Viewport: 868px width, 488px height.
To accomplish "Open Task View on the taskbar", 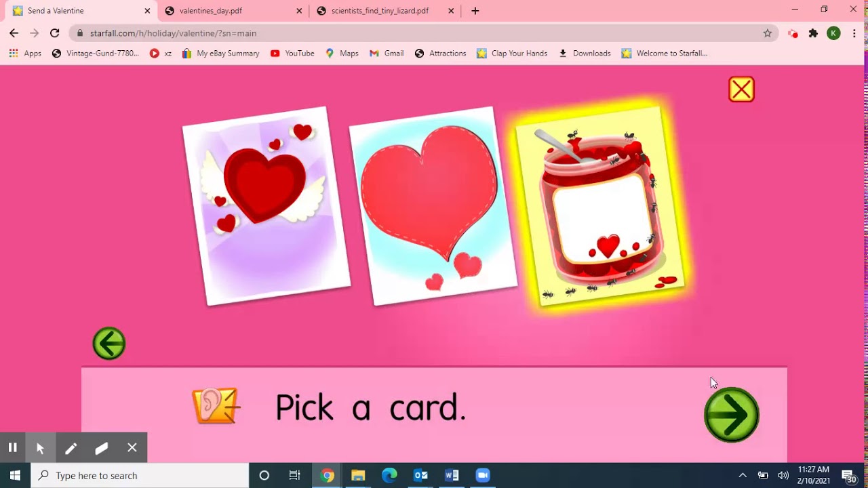I will tap(295, 475).
